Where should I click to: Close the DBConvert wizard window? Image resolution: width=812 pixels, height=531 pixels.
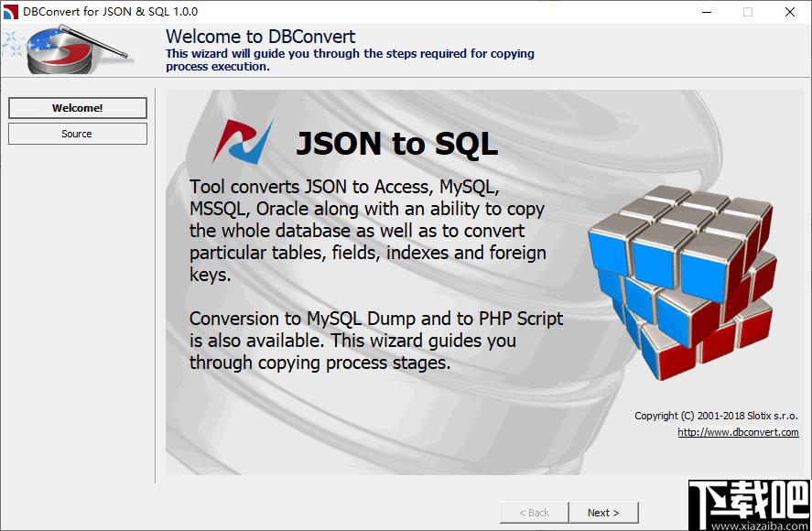point(790,12)
